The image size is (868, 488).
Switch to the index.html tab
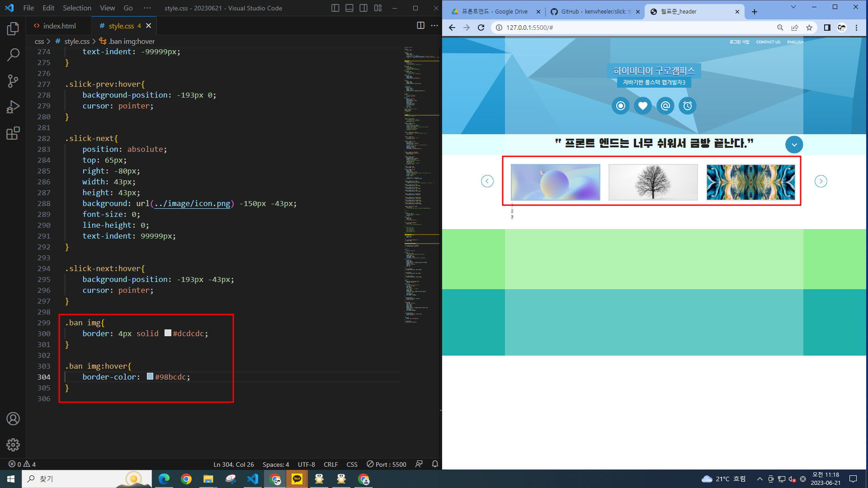tap(59, 26)
